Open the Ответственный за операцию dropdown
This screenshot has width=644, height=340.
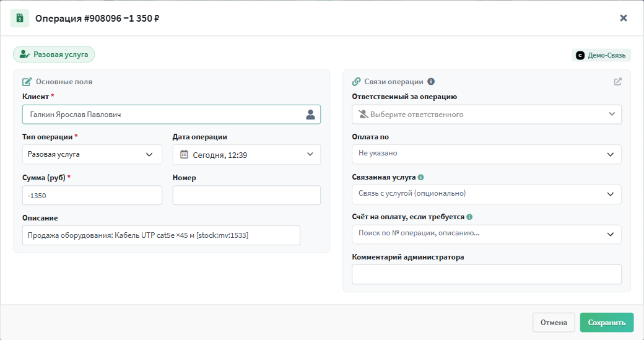pyautogui.click(x=487, y=114)
